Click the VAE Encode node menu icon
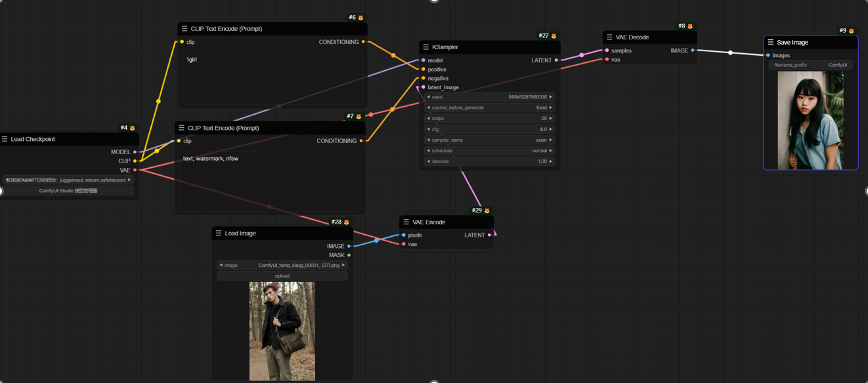 pyautogui.click(x=406, y=222)
